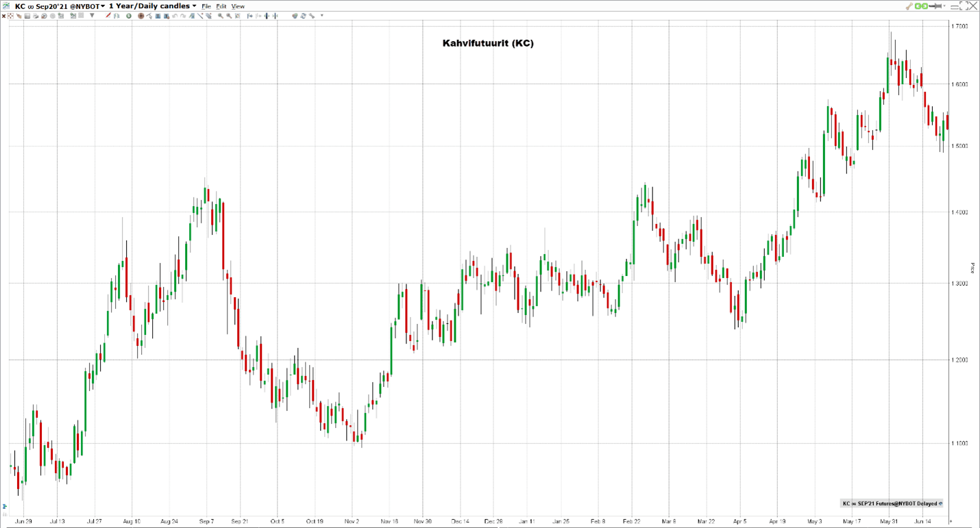The image size is (980, 528).
Task: Click the plus marker at the time axis end
Action: point(951,522)
